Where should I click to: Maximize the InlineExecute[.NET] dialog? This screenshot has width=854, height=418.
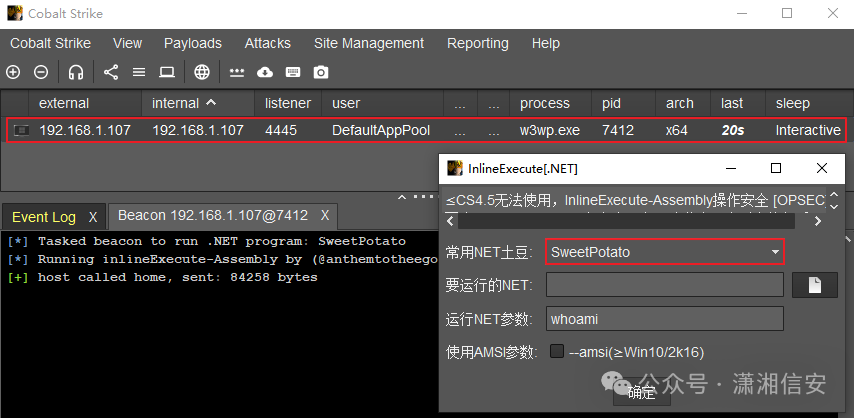click(776, 168)
